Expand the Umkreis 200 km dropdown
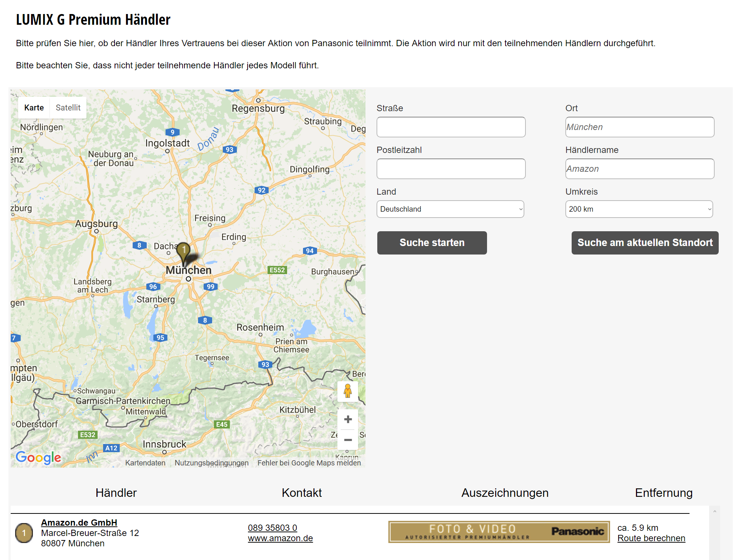Viewport: 742px width, 560px height. point(639,209)
